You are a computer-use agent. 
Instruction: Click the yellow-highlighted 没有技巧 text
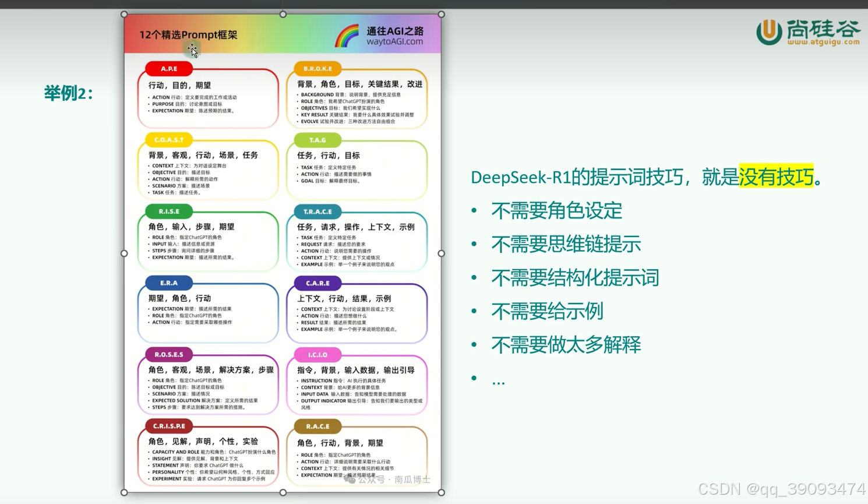(776, 177)
